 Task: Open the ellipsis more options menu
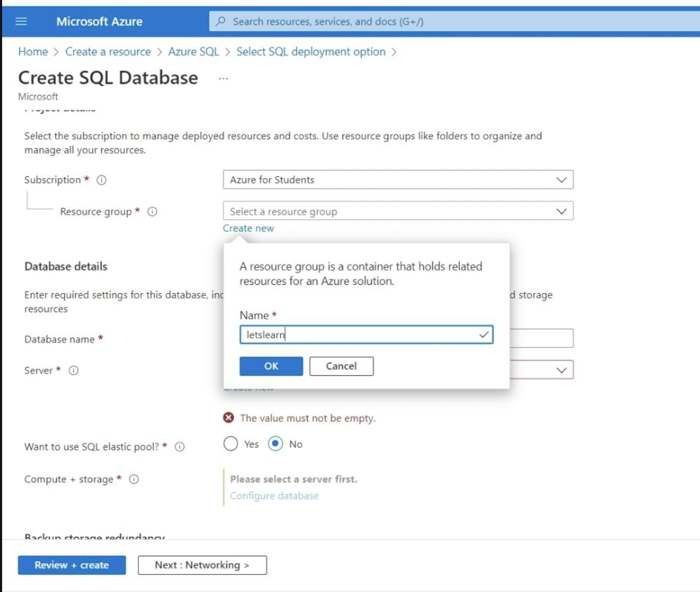click(x=223, y=79)
